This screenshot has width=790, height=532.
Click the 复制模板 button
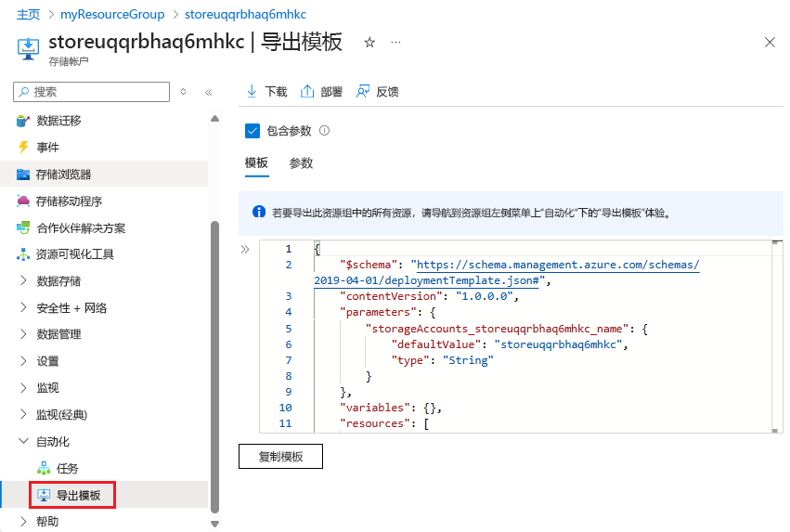(280, 457)
